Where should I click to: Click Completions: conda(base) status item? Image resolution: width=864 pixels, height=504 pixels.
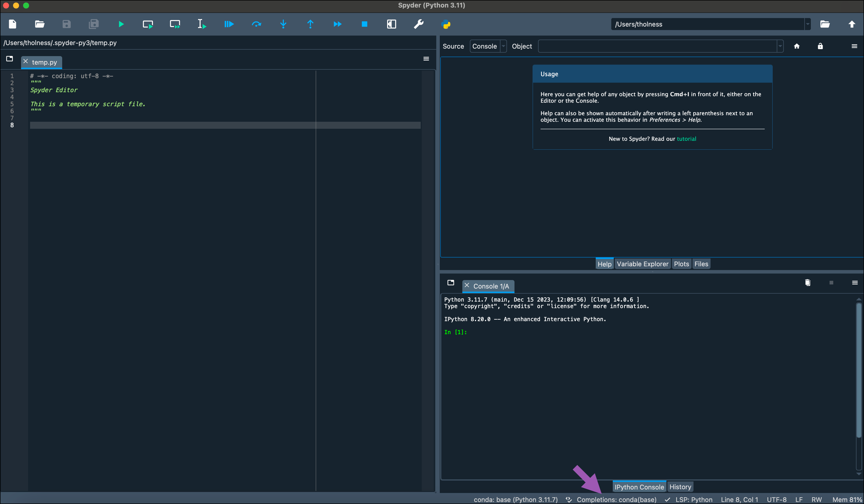point(616,499)
